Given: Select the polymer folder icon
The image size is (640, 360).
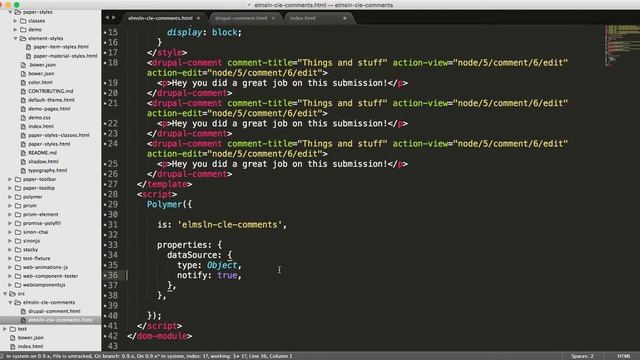Looking at the screenshot, I should (x=18, y=197).
